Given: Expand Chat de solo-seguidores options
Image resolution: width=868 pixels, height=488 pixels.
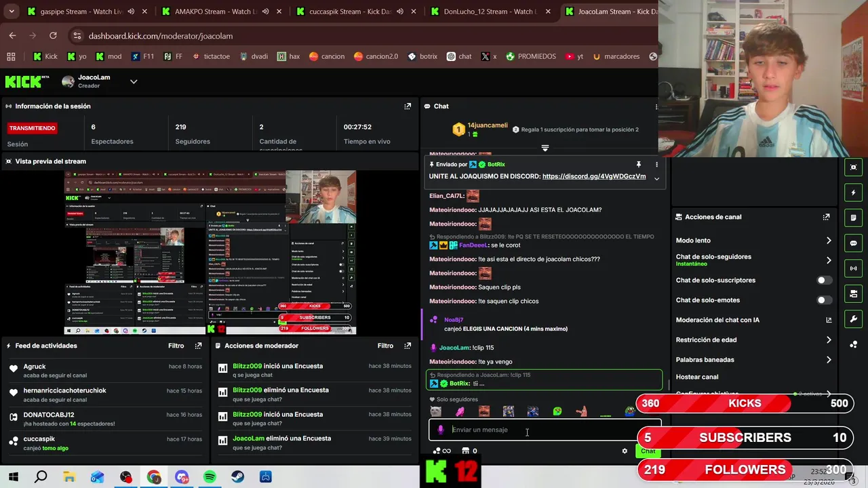Looking at the screenshot, I should (x=829, y=260).
